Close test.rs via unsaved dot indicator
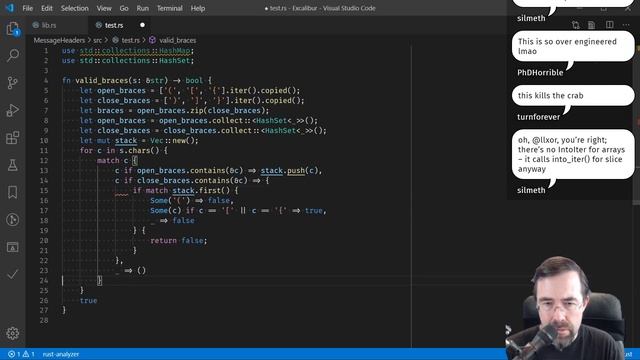The image size is (640, 360). pos(142,25)
